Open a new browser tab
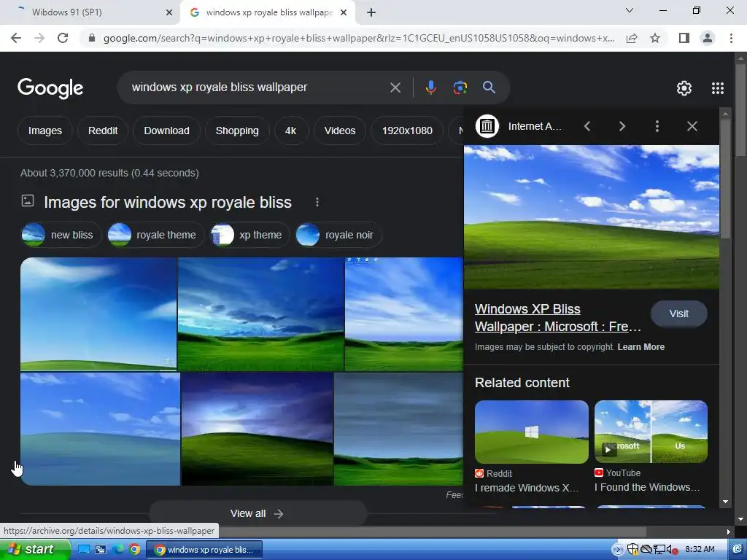Screen dimensions: 747x560 (371, 12)
